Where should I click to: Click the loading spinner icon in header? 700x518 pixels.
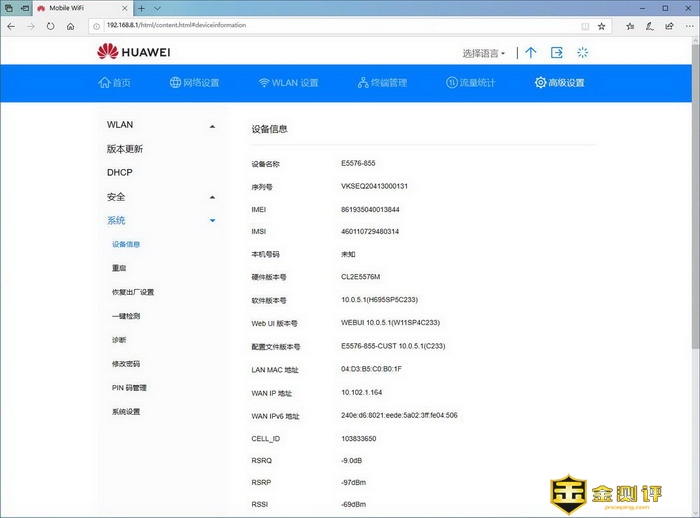click(584, 53)
